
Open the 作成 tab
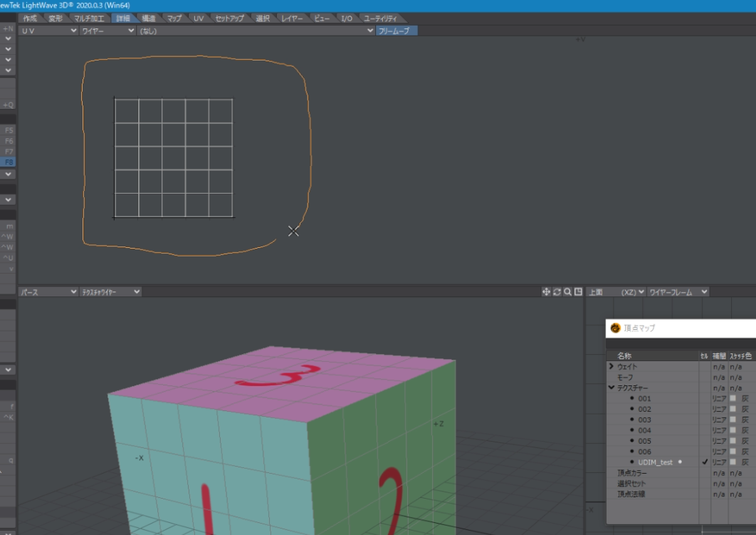[30, 19]
